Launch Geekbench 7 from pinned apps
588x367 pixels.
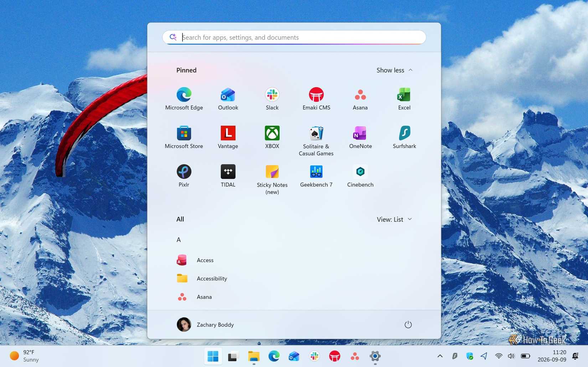pos(316,176)
